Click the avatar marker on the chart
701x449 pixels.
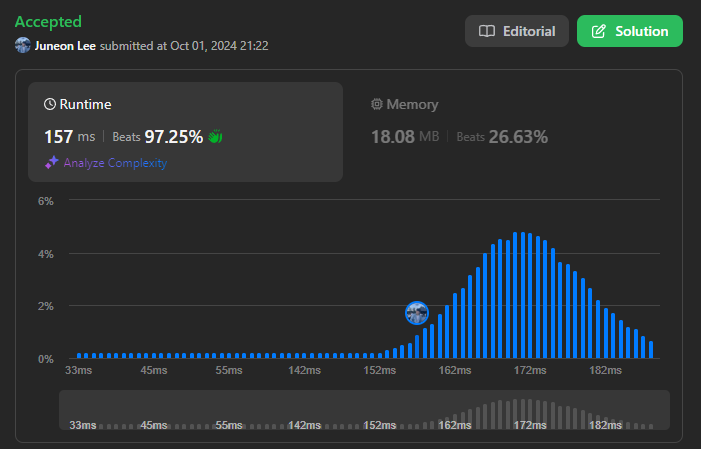pyautogui.click(x=417, y=313)
